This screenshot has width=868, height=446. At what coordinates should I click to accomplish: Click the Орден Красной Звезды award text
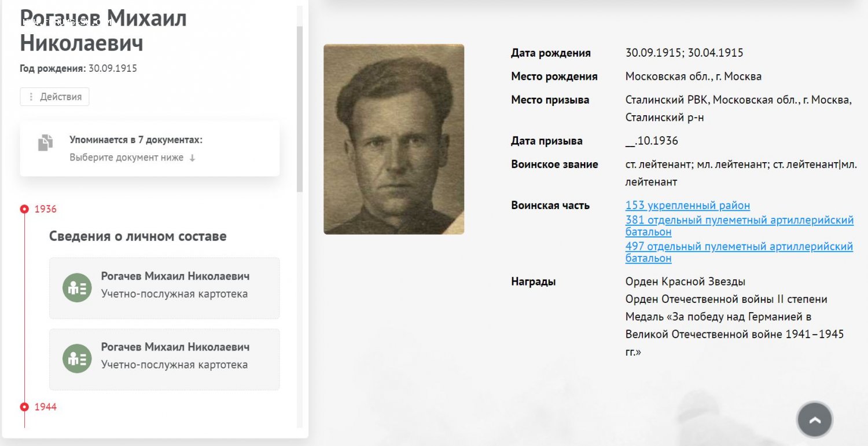click(x=685, y=282)
